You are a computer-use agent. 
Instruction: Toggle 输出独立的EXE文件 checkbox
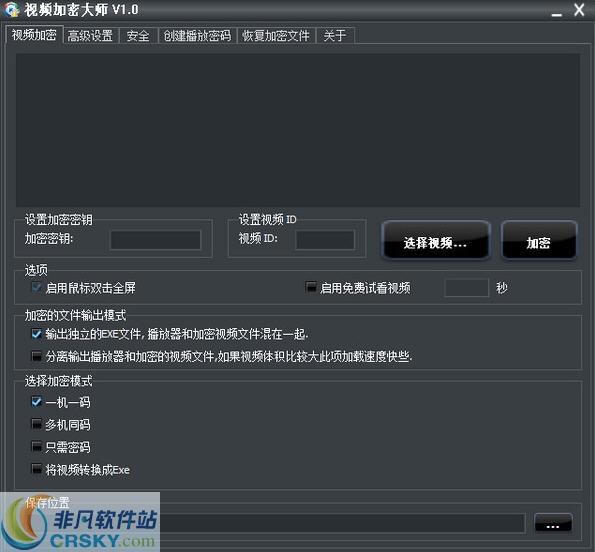pos(36,334)
